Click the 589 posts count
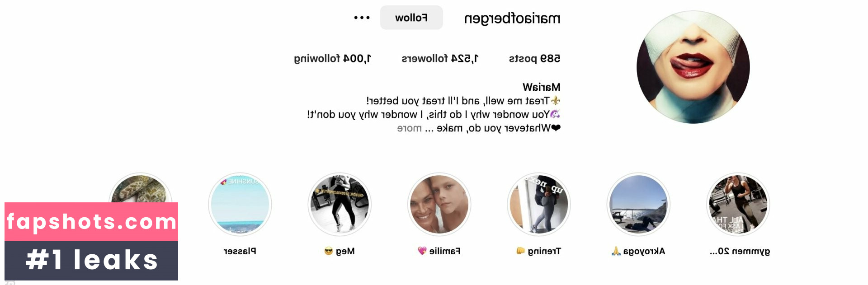868x285 pixels. pyautogui.click(x=534, y=59)
